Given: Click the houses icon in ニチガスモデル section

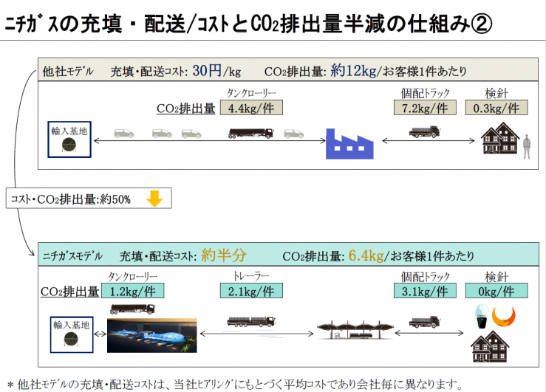Looking at the screenshot, I should [490, 346].
